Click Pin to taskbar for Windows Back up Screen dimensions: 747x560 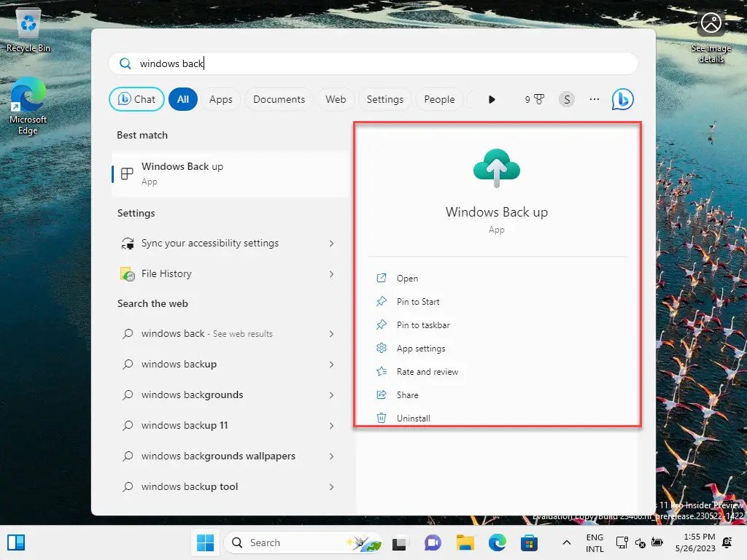pos(422,324)
